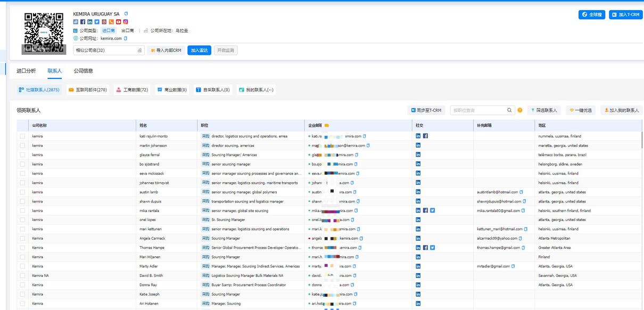Image resolution: width=644 pixels, height=310 pixels.
Task: Click the search magnifier in position query box
Action: pos(509,110)
